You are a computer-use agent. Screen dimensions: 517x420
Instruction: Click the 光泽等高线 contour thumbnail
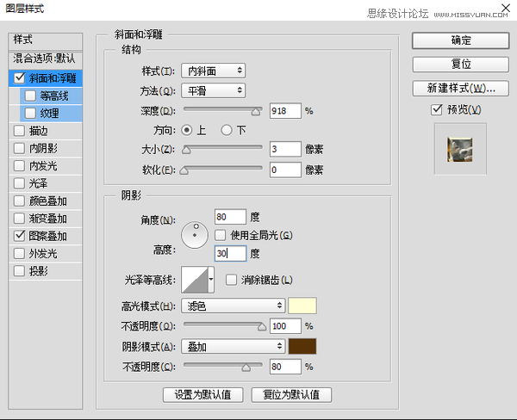pos(195,280)
